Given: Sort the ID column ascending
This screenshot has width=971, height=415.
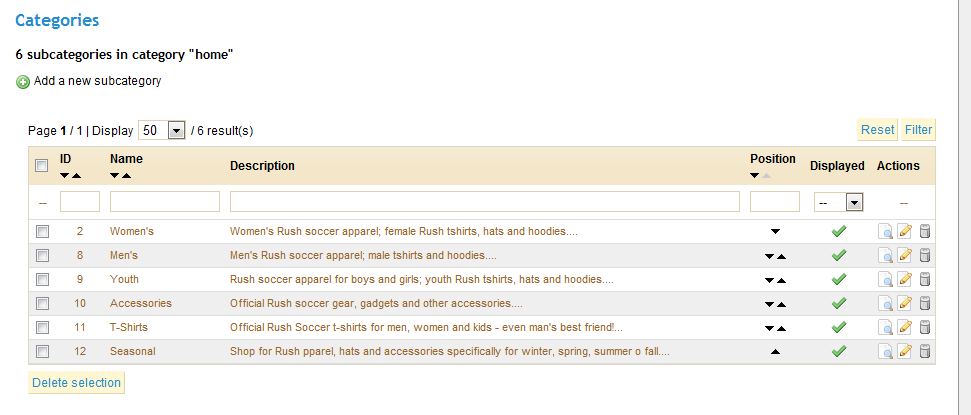Looking at the screenshot, I should [x=76, y=176].
